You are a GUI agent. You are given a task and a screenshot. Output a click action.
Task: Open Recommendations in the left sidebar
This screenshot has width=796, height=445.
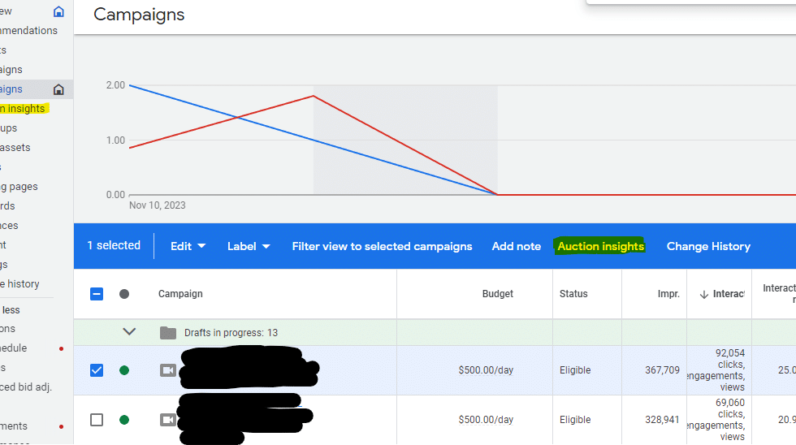tap(28, 30)
